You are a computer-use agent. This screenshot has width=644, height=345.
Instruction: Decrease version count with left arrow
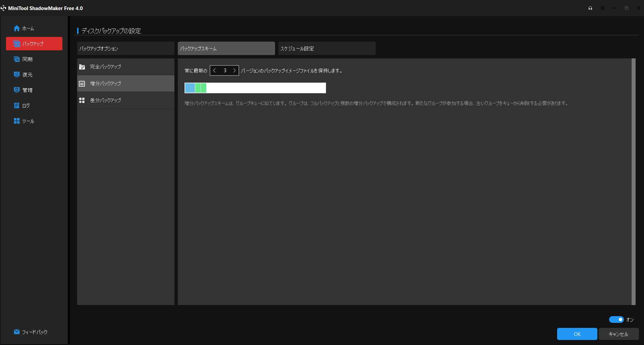[215, 70]
